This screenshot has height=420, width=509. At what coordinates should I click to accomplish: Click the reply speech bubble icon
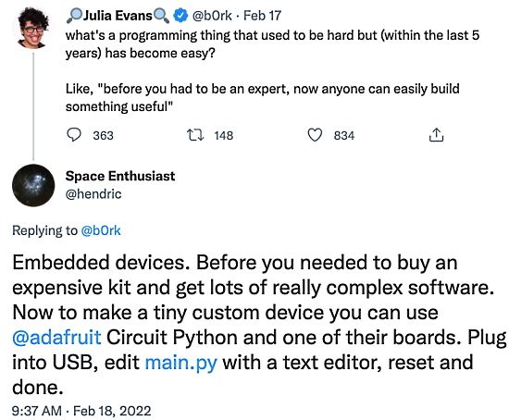(74, 135)
